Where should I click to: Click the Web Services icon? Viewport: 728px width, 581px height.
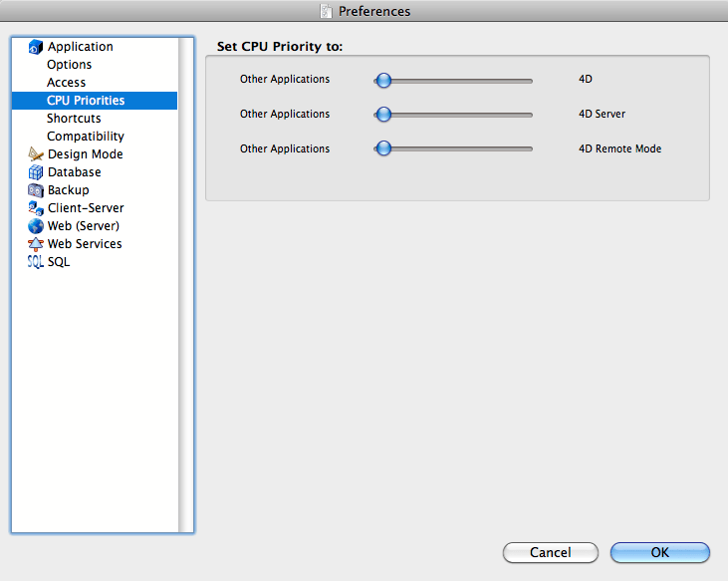point(35,244)
